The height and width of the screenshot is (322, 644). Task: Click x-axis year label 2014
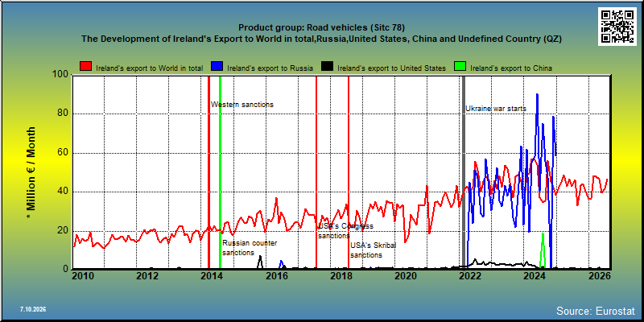pyautogui.click(x=212, y=275)
